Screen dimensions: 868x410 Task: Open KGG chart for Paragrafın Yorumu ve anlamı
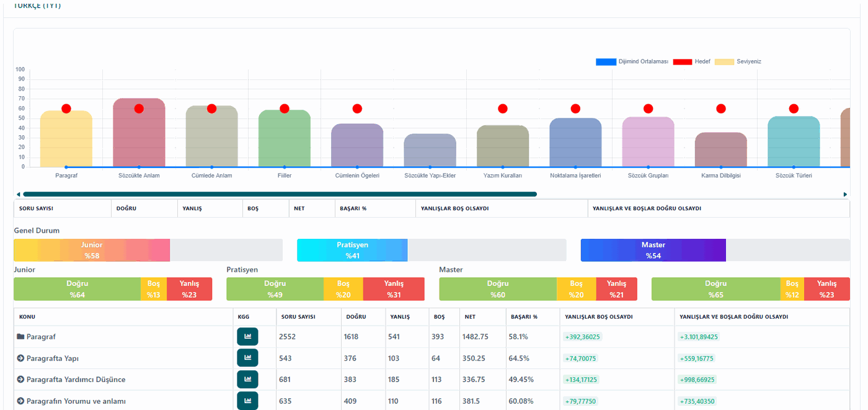pos(247,401)
